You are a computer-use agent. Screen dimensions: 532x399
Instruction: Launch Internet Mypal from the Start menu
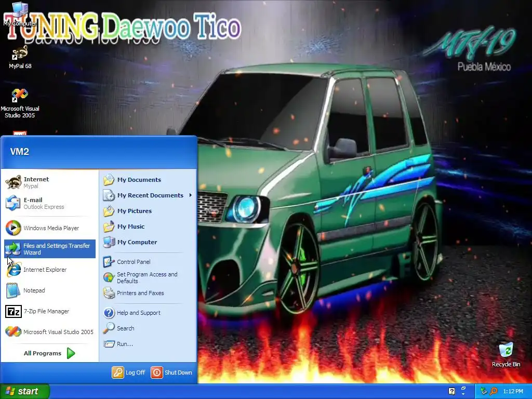pos(50,182)
